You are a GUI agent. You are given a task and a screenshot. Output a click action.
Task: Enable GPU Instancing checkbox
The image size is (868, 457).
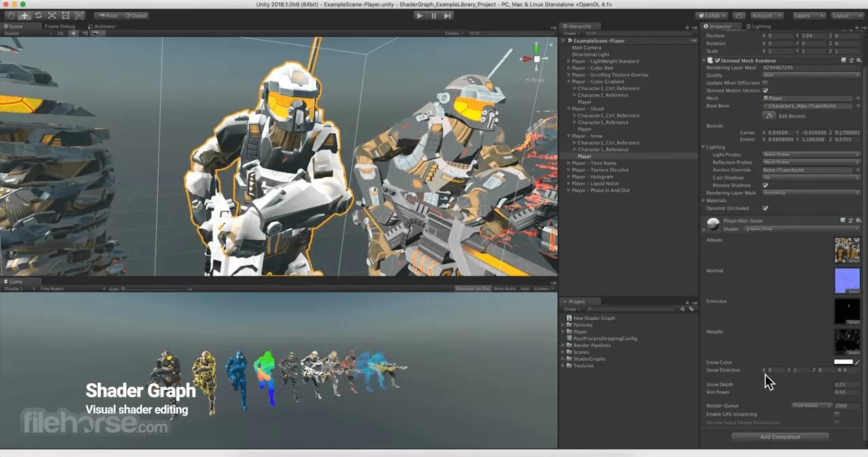[x=837, y=414]
